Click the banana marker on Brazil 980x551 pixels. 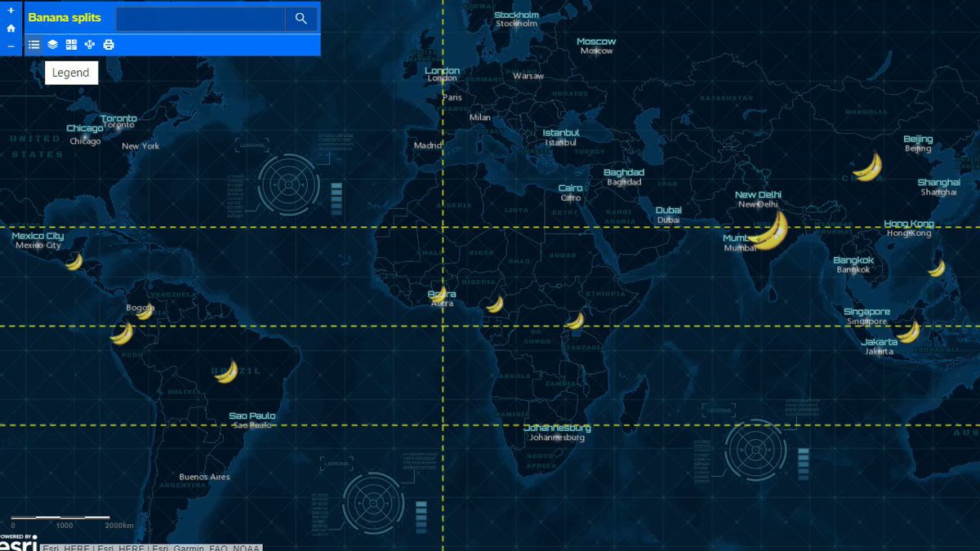226,372
